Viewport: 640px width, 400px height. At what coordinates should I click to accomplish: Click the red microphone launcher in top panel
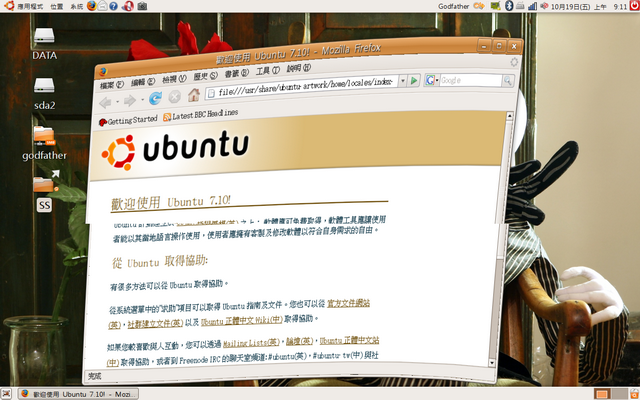tap(127, 6)
